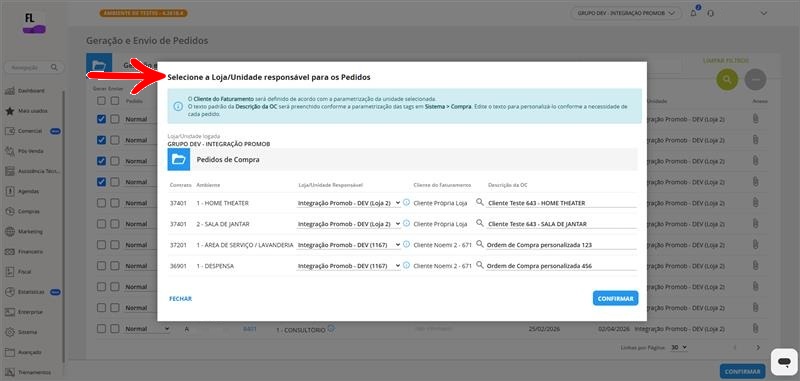Open the chat widget bubble
Viewport: 800px width, 381px height.
[784, 362]
